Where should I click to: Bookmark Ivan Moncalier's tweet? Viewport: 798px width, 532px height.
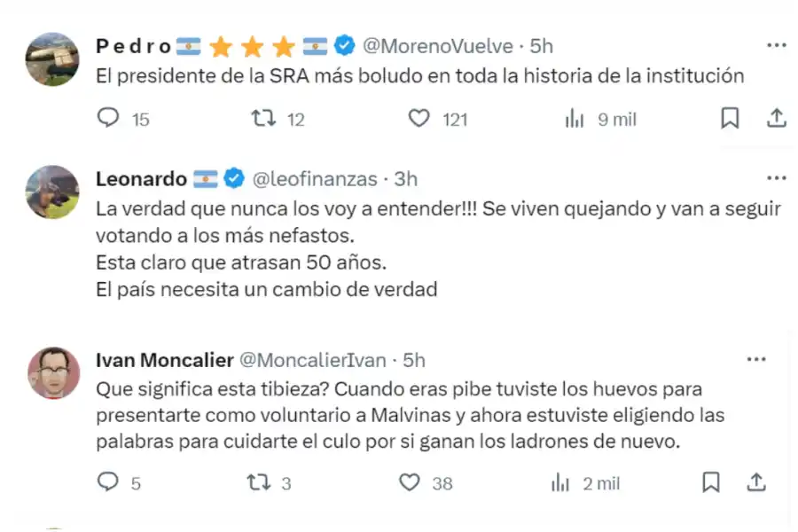pyautogui.click(x=710, y=482)
